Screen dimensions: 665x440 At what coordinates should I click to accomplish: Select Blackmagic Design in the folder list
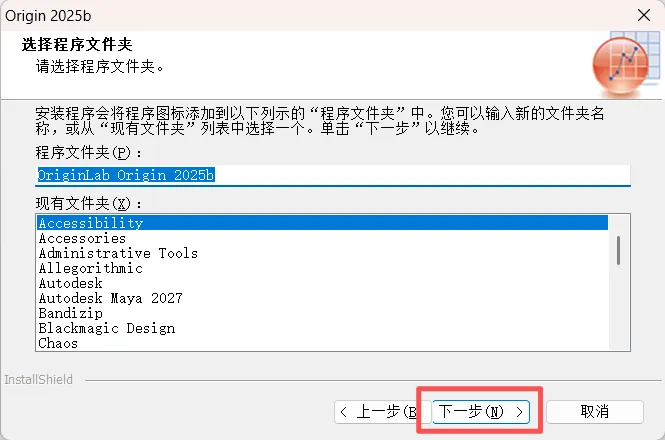(322, 328)
